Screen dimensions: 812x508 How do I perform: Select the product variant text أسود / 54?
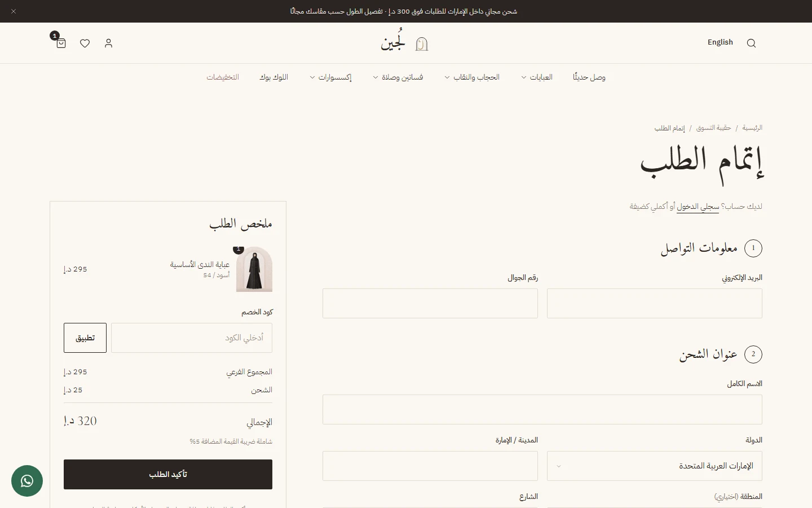pos(217,275)
